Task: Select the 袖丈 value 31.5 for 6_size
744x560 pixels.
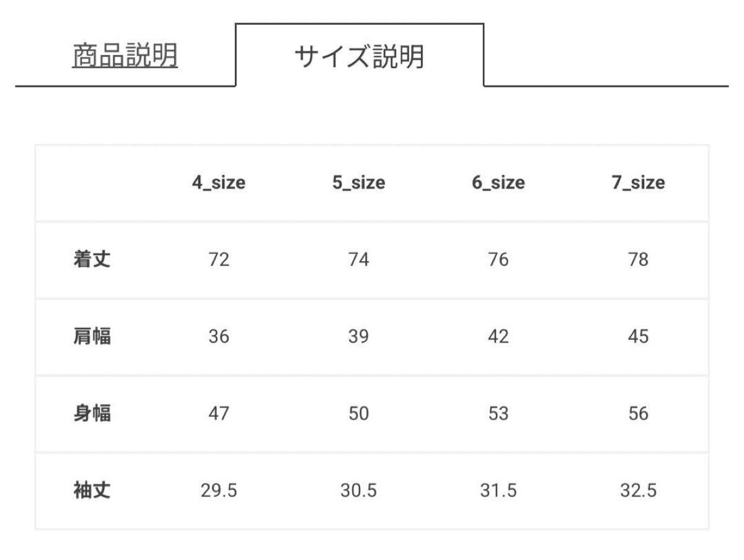Action: (498, 491)
